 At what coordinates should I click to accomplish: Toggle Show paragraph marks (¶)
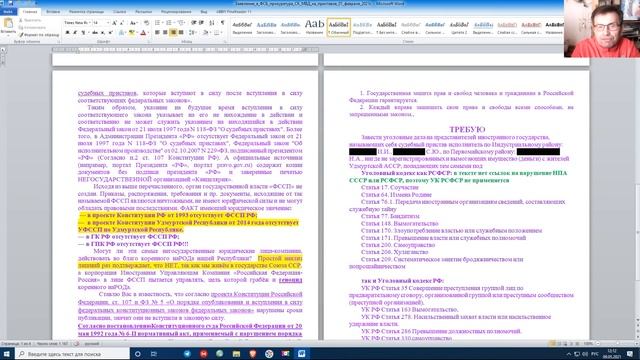222,23
